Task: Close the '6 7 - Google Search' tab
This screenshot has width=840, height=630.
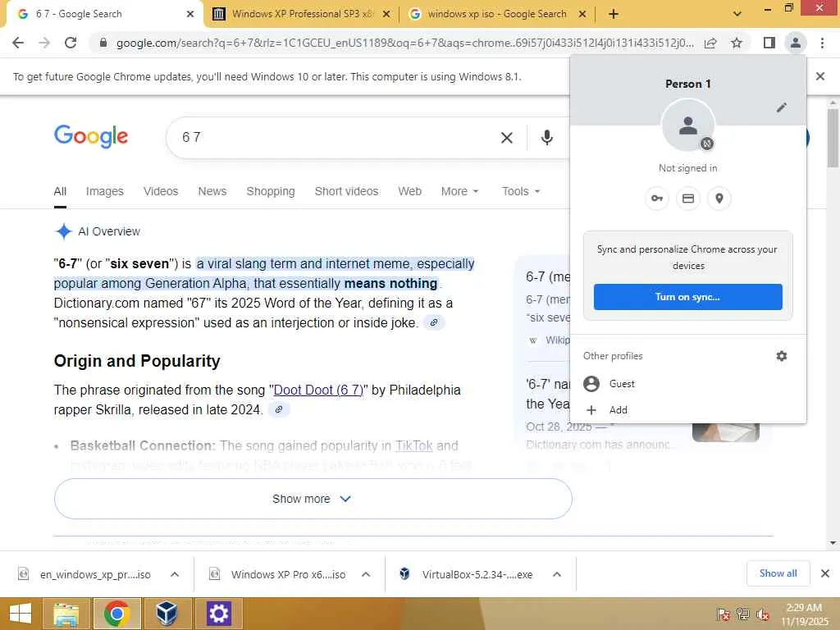Action: click(x=190, y=14)
